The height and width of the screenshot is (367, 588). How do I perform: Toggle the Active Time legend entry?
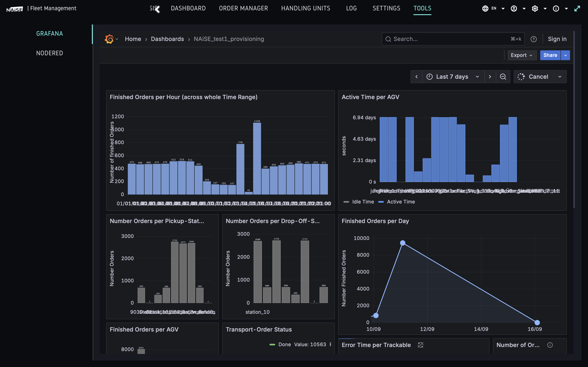point(401,202)
